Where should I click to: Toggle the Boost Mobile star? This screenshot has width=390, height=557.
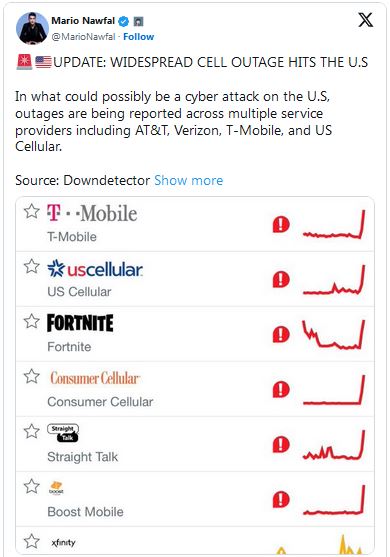click(32, 486)
